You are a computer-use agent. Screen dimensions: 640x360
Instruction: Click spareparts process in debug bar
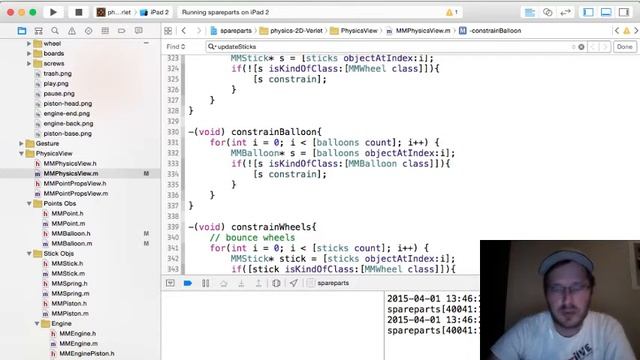click(x=328, y=283)
